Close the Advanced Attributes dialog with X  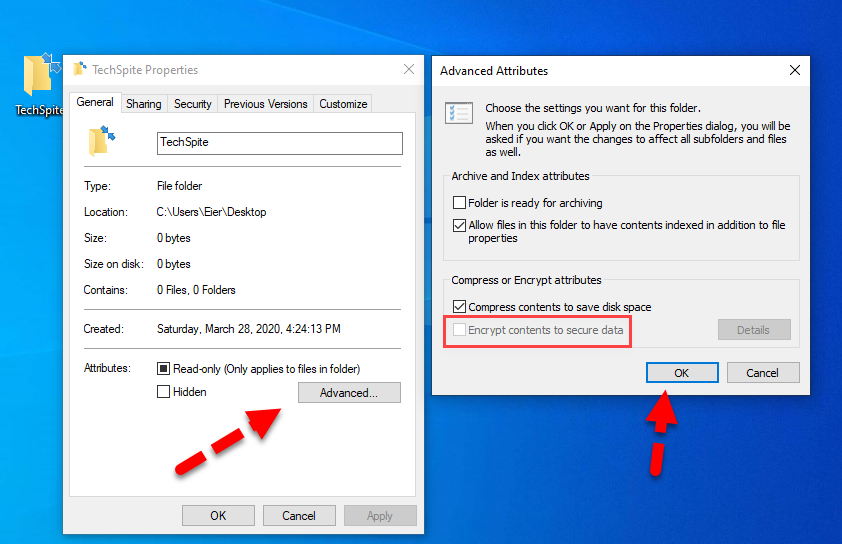click(794, 71)
